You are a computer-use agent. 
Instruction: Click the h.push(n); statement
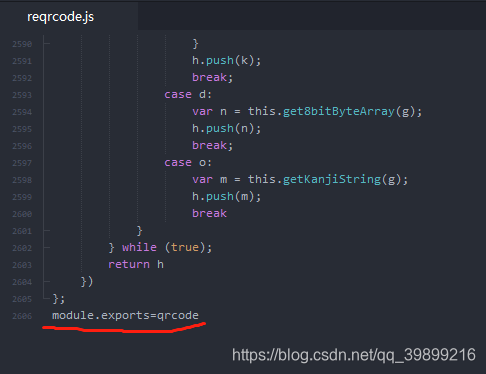point(226,128)
